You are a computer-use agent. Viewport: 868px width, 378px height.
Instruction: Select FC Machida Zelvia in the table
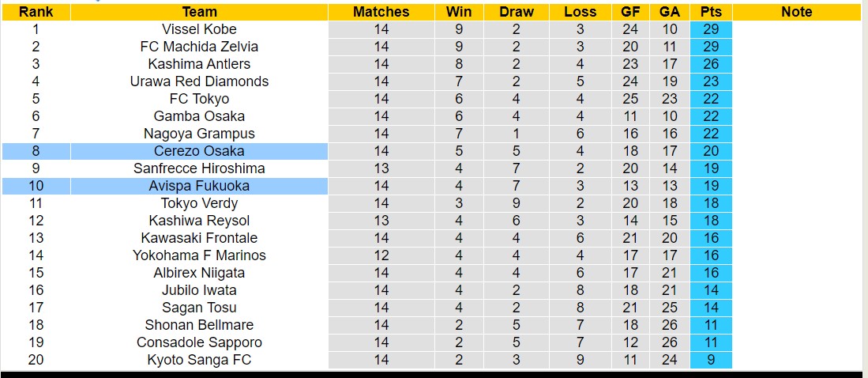click(199, 47)
